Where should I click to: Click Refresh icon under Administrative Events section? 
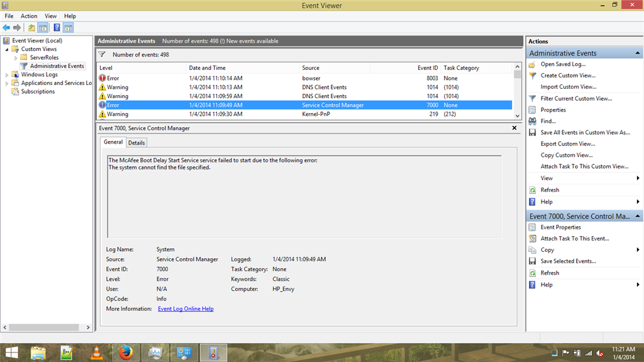pos(532,190)
